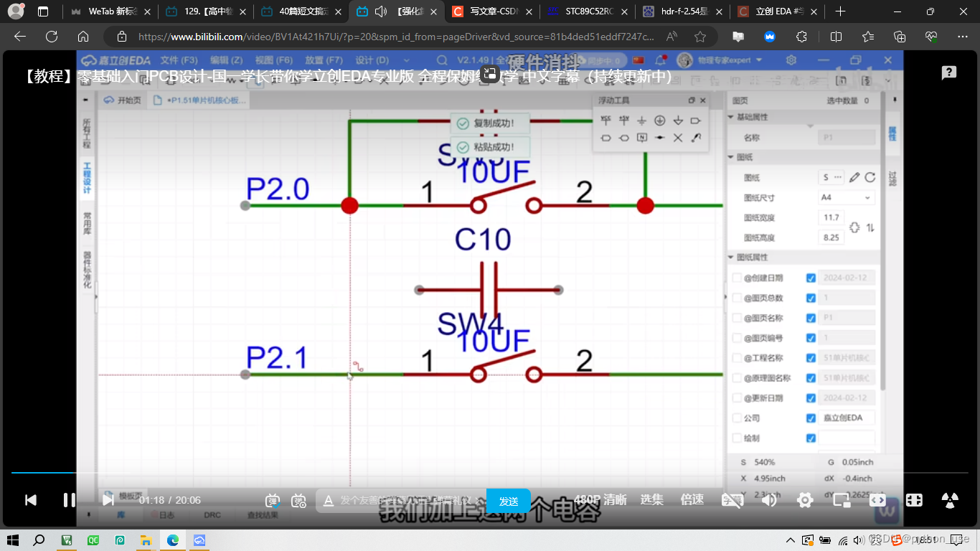Viewport: 980px width, 551px height.
Task: Open danmaku settings icon
Action: [x=299, y=501]
